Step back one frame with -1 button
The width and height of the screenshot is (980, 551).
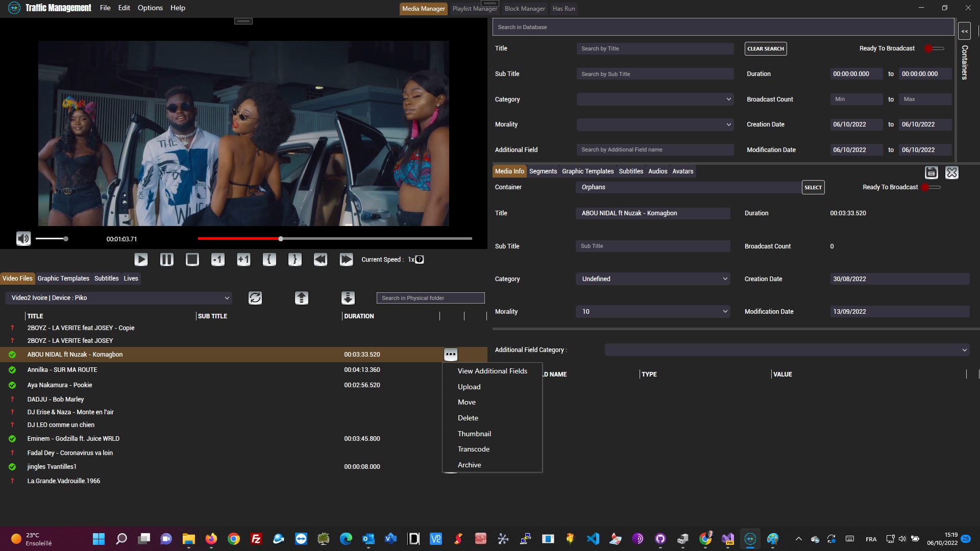tap(218, 260)
